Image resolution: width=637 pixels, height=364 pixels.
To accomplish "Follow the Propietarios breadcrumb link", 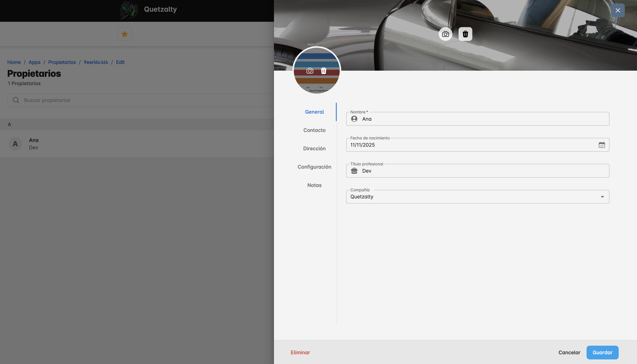I will (x=62, y=62).
